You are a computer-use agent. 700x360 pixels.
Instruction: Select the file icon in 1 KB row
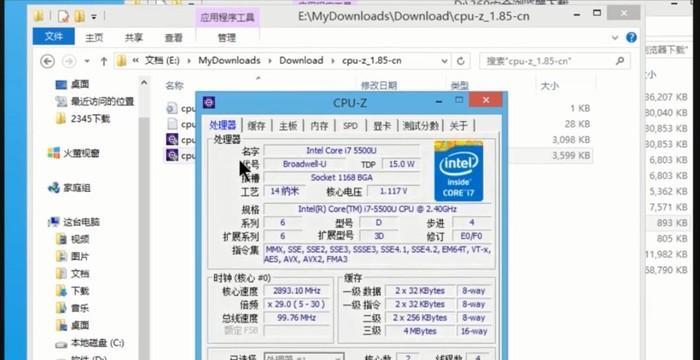(x=172, y=108)
